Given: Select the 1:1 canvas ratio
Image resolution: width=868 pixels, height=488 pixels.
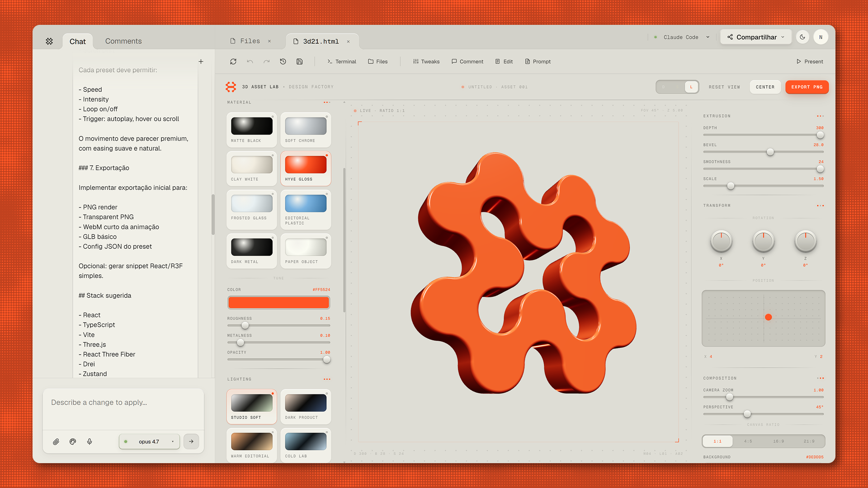Looking at the screenshot, I should (x=717, y=441).
